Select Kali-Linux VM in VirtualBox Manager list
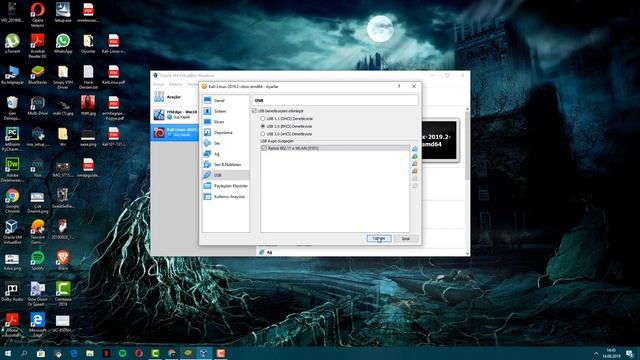This screenshot has width=640, height=360. point(175,132)
